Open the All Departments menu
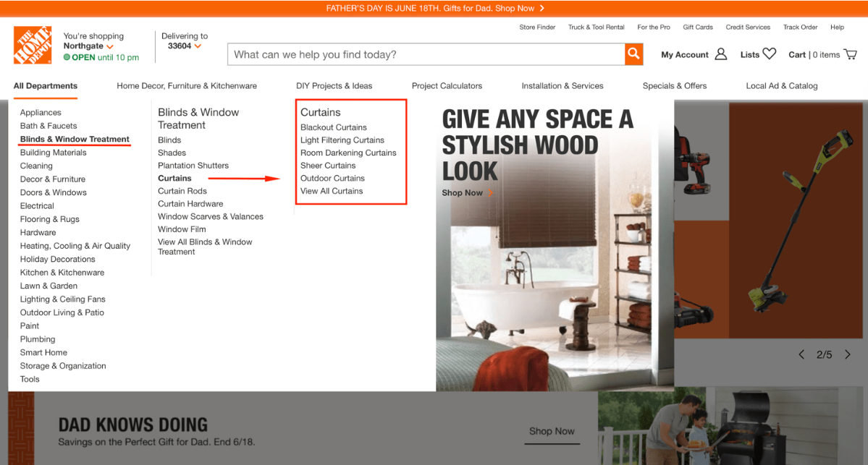The width and height of the screenshot is (868, 465). pos(46,85)
